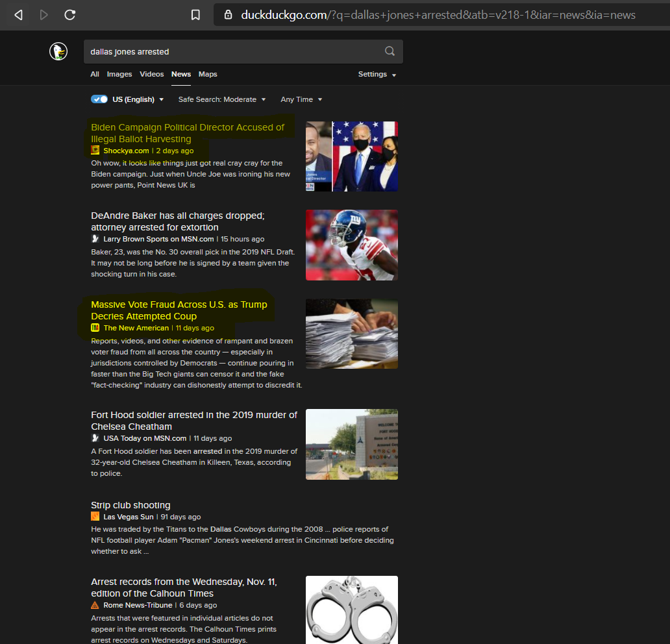Click the '15 hours ago' timestamp
The height and width of the screenshot is (644, 670).
[x=242, y=239]
